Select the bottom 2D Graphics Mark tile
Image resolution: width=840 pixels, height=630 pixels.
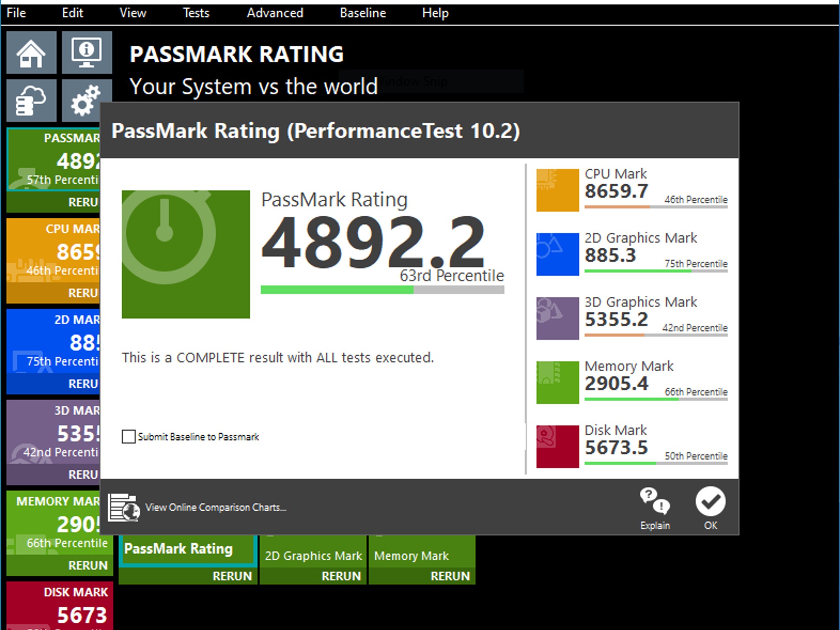tap(313, 551)
